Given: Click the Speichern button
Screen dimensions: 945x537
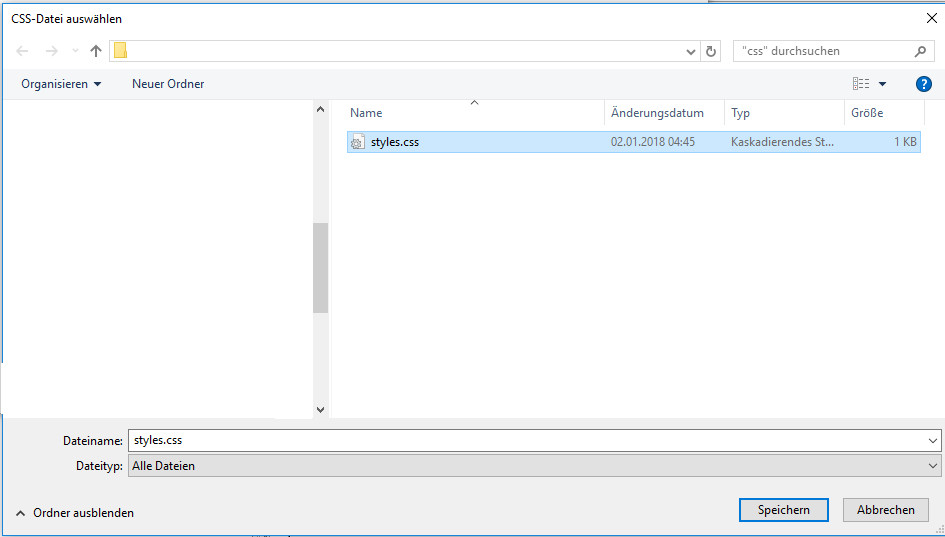Looking at the screenshot, I should tap(783, 510).
